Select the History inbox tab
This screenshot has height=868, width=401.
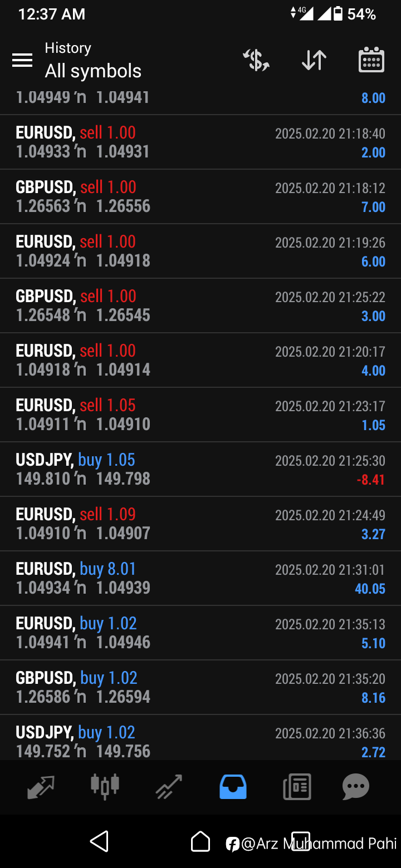[233, 787]
